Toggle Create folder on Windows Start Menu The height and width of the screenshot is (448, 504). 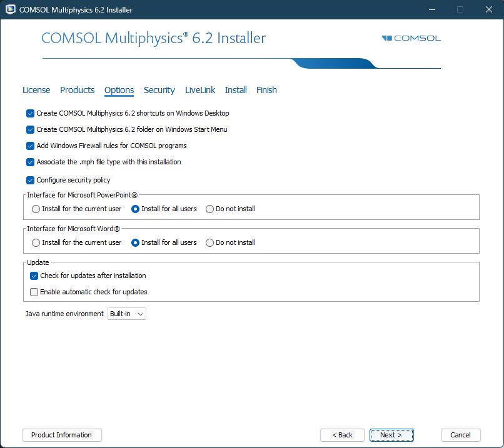click(30, 130)
